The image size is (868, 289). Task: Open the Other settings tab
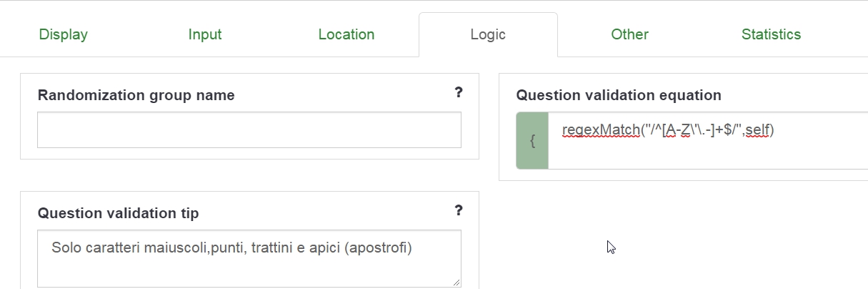click(x=629, y=34)
